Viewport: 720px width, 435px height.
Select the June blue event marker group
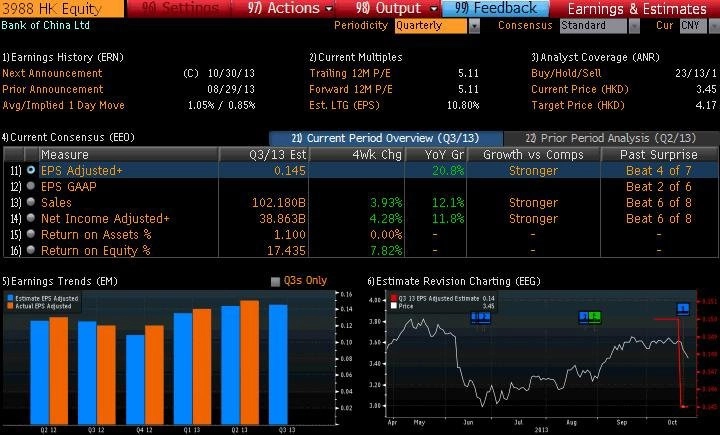(481, 317)
